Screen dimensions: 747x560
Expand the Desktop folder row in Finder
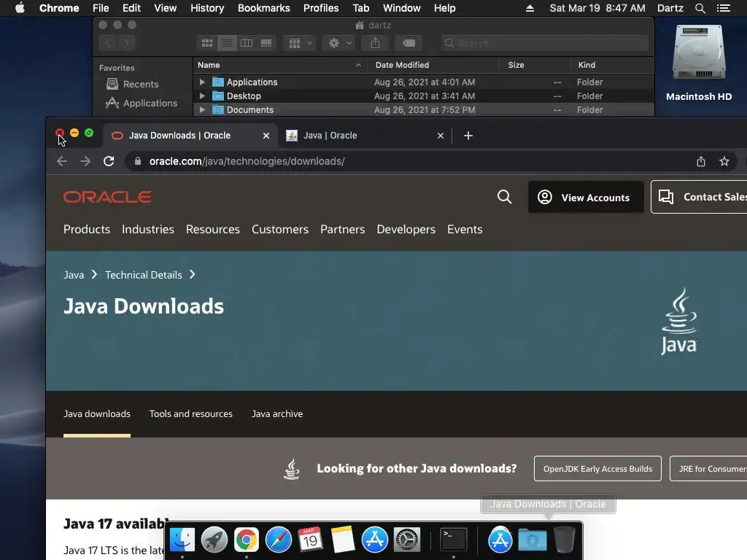coord(202,96)
